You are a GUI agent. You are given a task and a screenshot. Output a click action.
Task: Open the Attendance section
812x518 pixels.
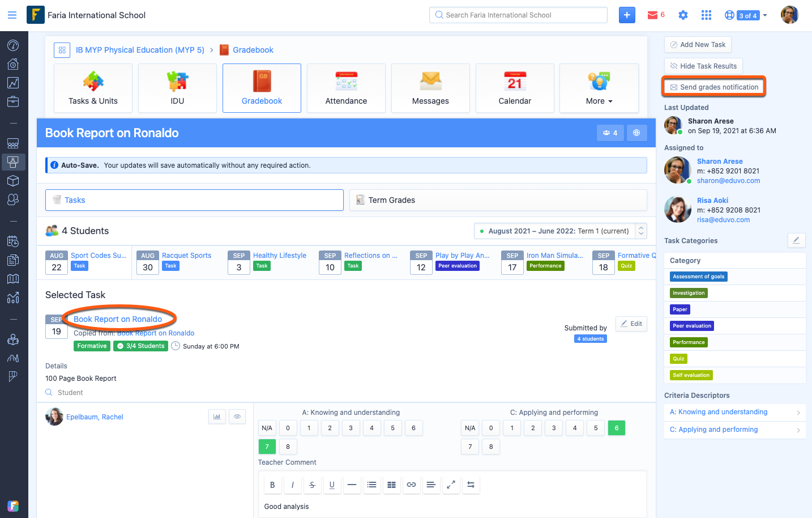tap(345, 88)
